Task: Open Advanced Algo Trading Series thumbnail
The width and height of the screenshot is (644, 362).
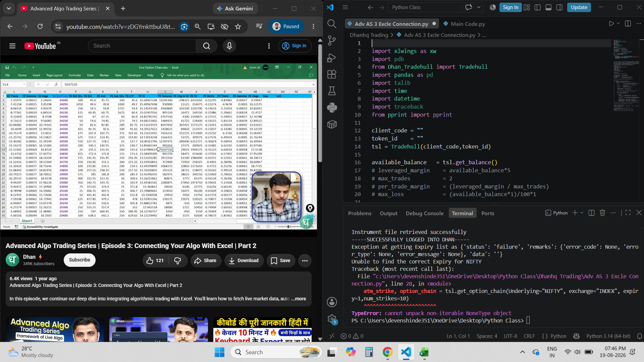Action: (x=55, y=329)
